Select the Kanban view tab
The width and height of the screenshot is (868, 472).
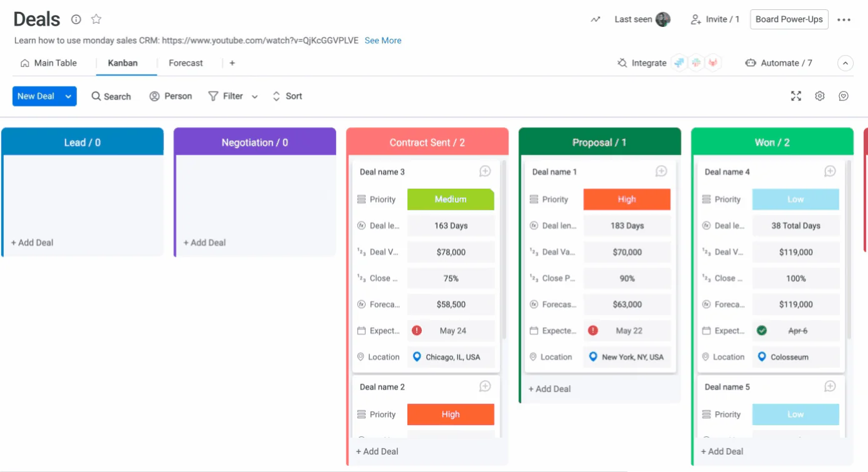[x=122, y=63]
